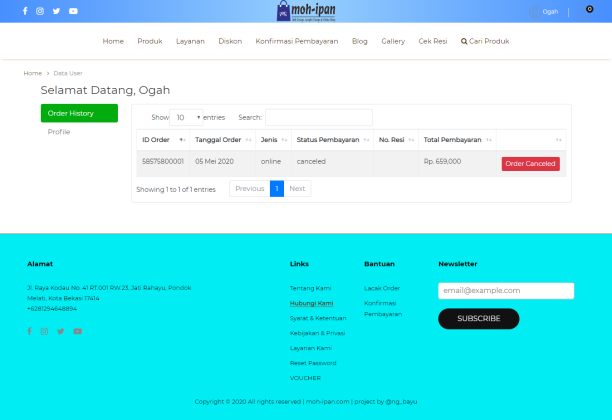Click the Twitter icon in the header
The height and width of the screenshot is (420, 612).
tap(56, 11)
